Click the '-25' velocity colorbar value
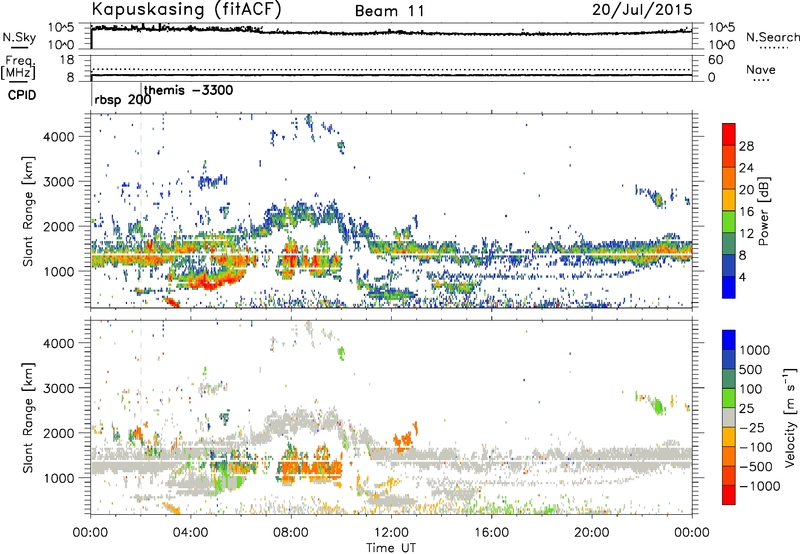Screen dimensions: 800x554 pyautogui.click(x=753, y=428)
